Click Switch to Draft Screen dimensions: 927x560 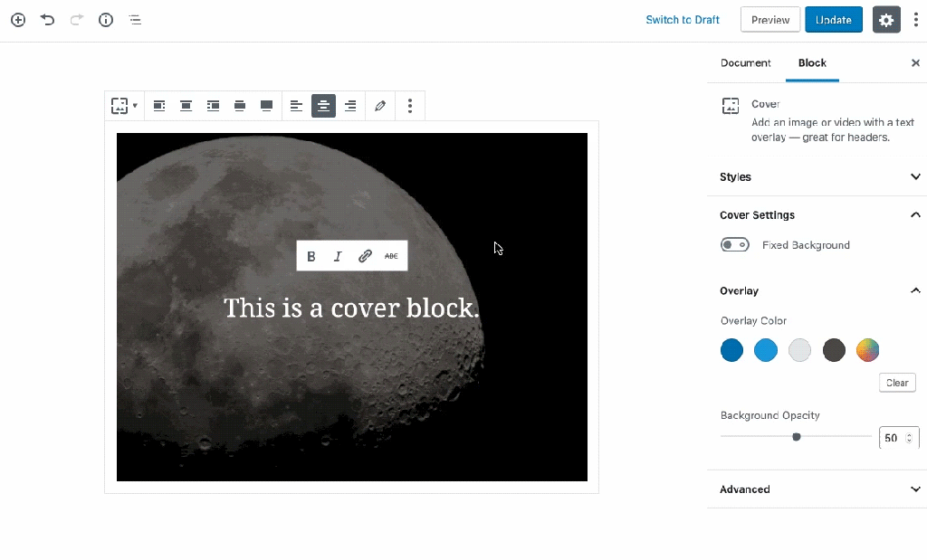coord(682,19)
